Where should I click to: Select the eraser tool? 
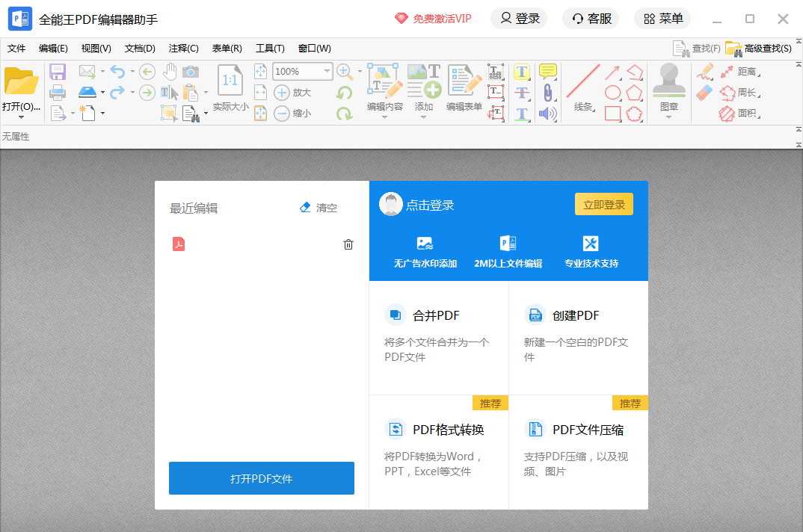point(704,93)
